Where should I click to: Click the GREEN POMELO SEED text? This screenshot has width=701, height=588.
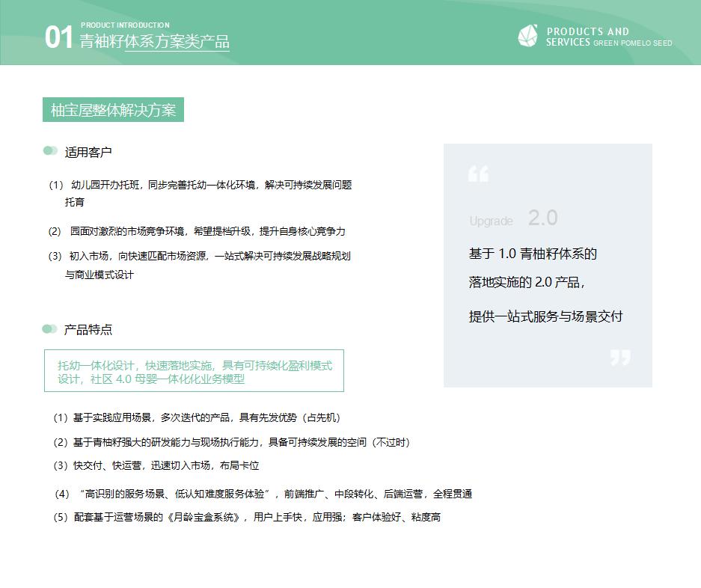632,43
